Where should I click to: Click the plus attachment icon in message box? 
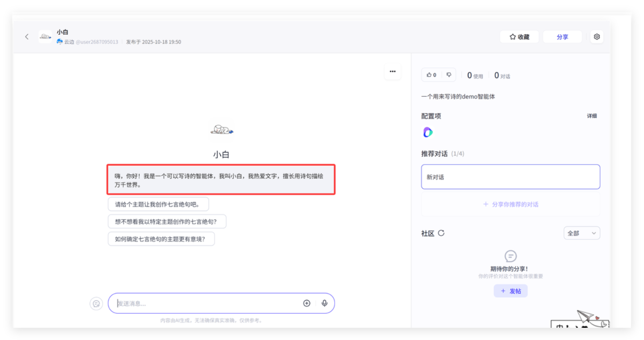tap(307, 303)
